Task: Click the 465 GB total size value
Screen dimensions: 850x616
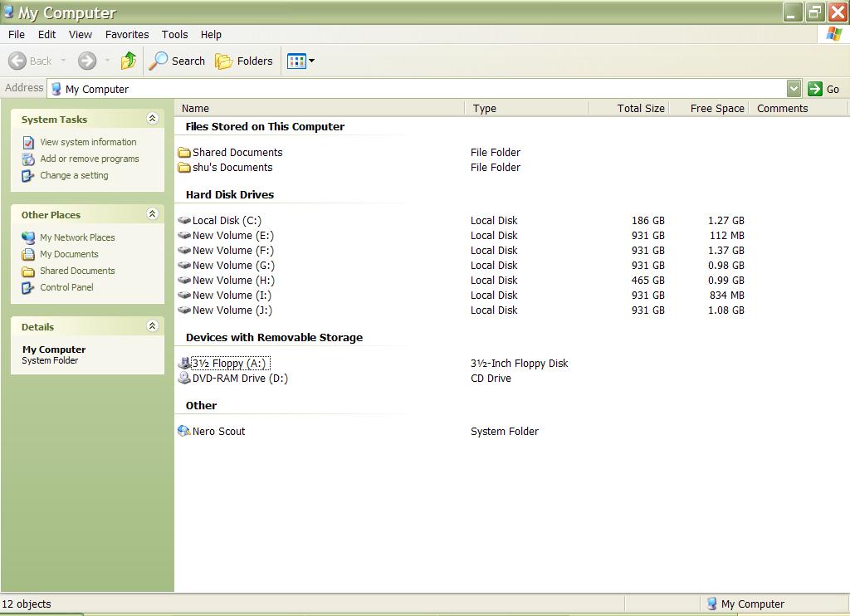Action: pos(647,281)
